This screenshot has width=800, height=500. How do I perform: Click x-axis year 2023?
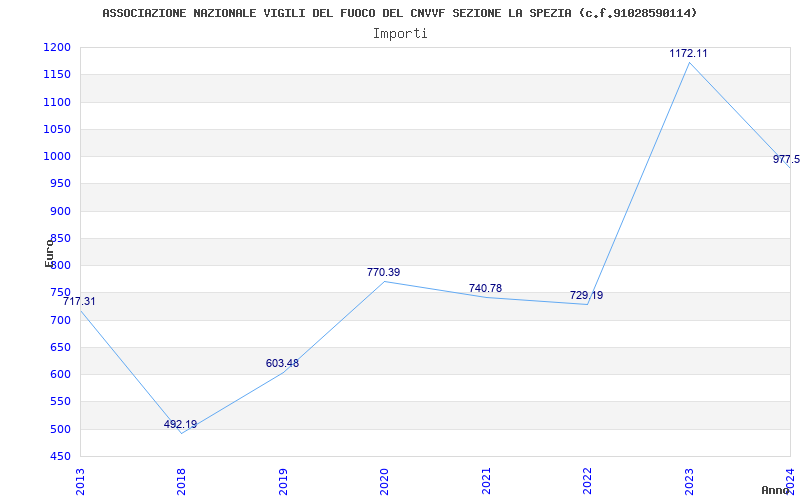pos(689,481)
